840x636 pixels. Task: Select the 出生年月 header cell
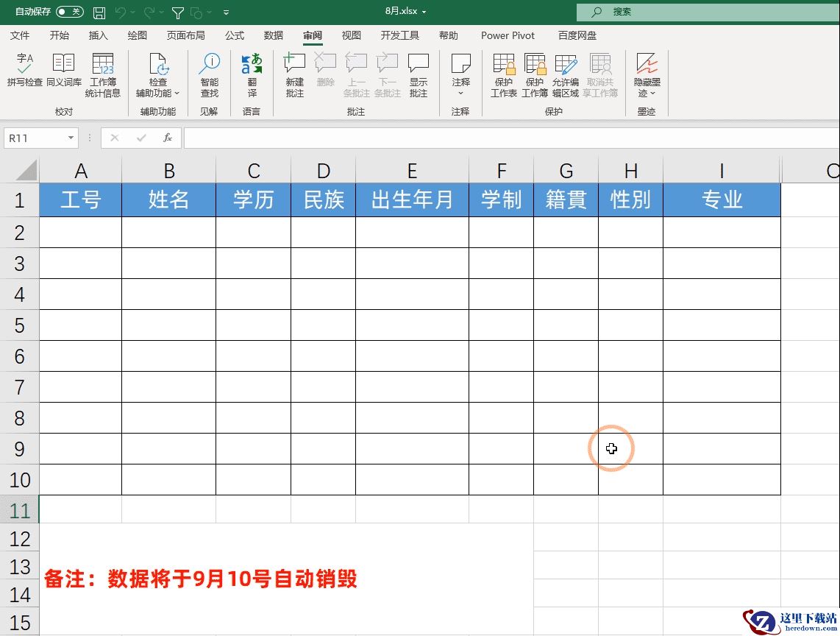[x=412, y=199]
